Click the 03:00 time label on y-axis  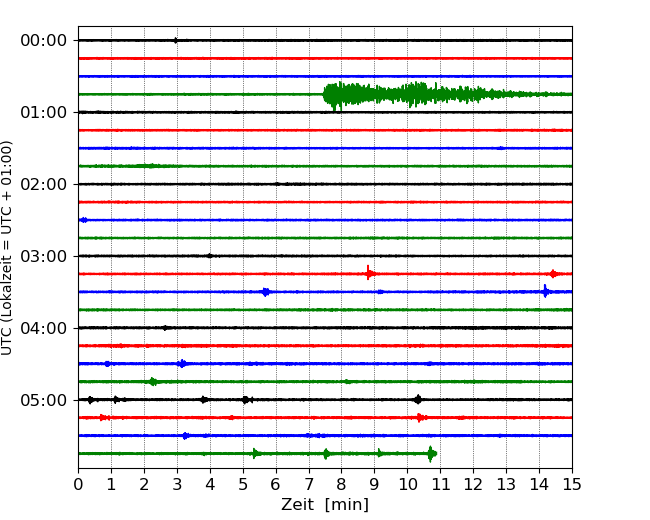click(44, 256)
